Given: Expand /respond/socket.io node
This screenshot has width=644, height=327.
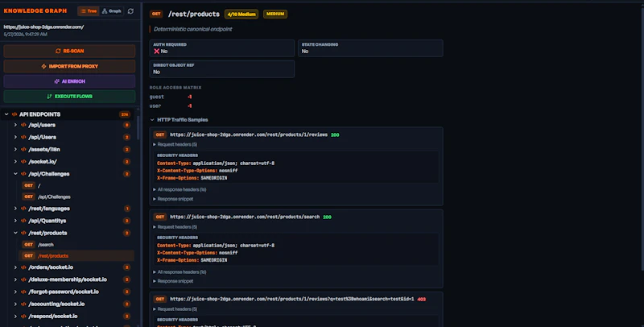Looking at the screenshot, I should tap(15, 317).
